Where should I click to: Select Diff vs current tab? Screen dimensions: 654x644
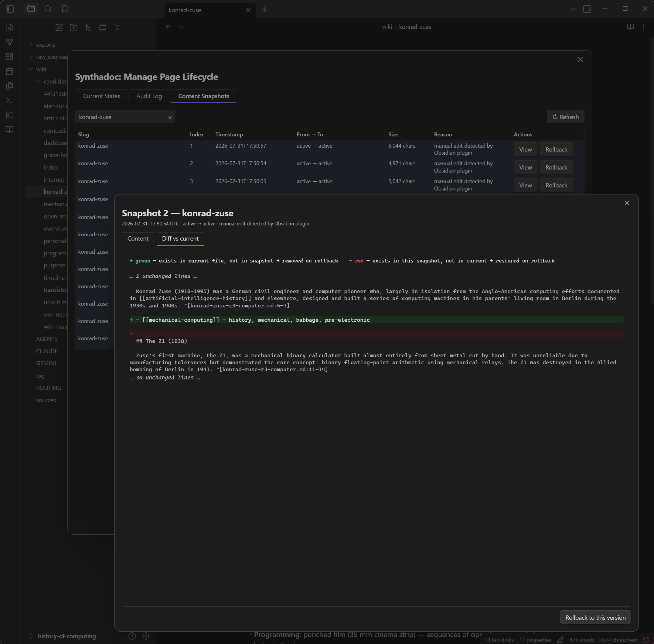click(x=180, y=238)
